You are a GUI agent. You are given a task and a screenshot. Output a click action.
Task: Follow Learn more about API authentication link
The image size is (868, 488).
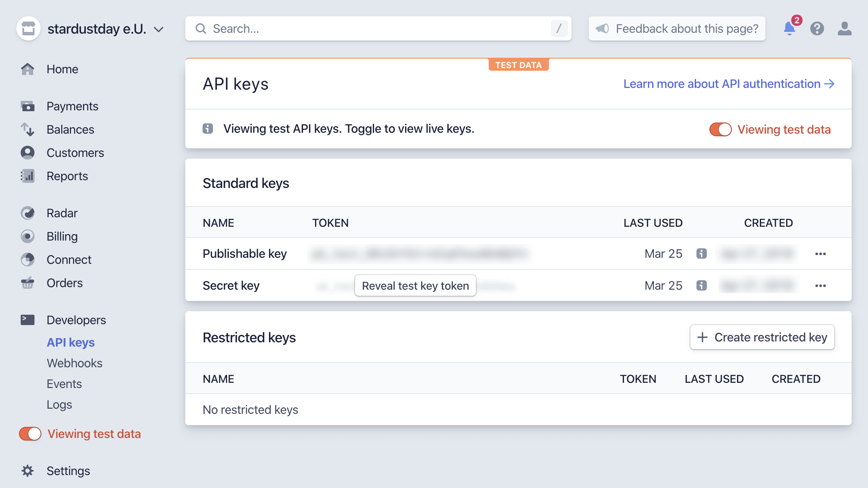[729, 84]
